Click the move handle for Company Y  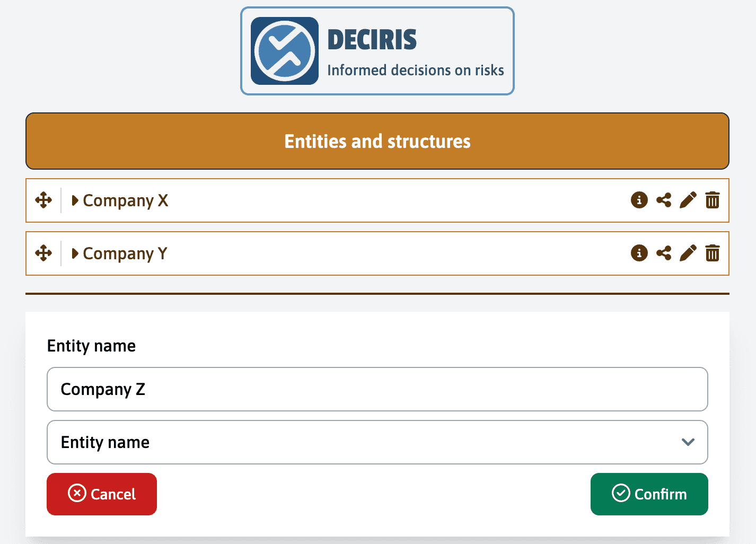[x=44, y=253]
